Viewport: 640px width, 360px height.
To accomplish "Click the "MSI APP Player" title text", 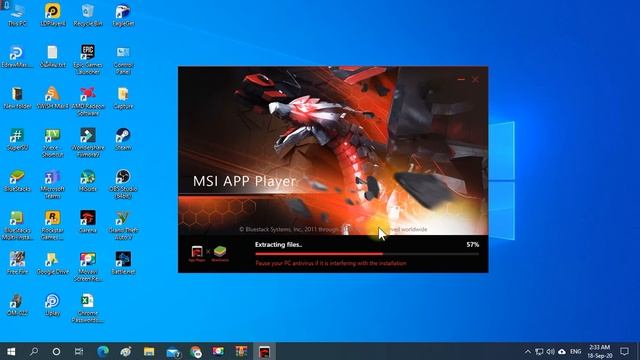I will click(244, 181).
